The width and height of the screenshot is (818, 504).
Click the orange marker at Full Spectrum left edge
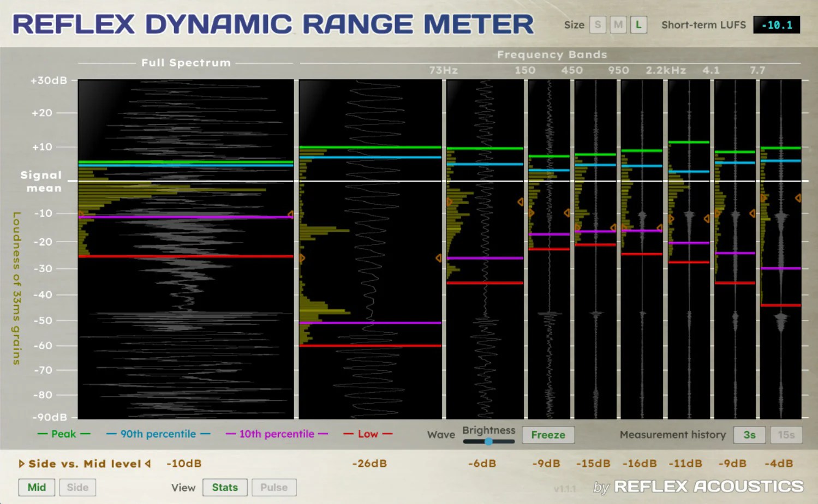pyautogui.click(x=81, y=214)
